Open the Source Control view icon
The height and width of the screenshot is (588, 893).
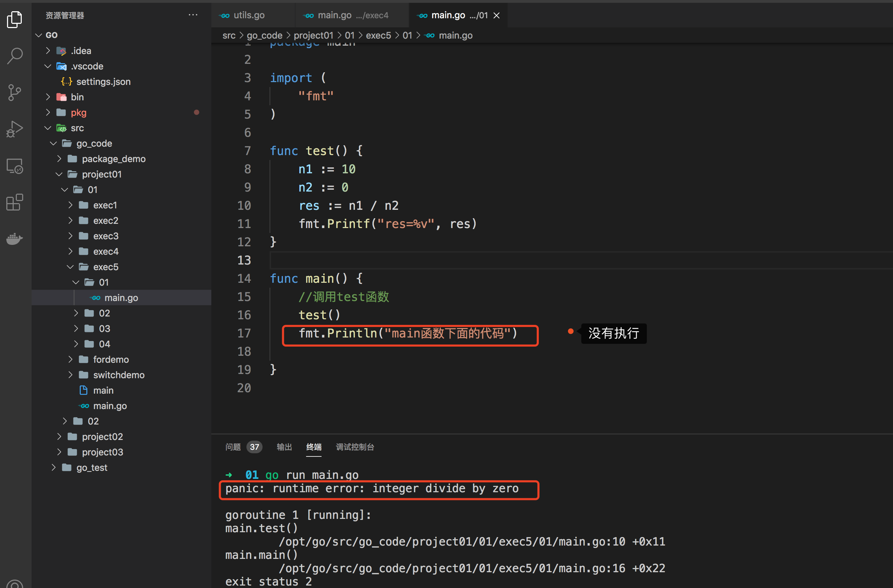click(x=15, y=92)
